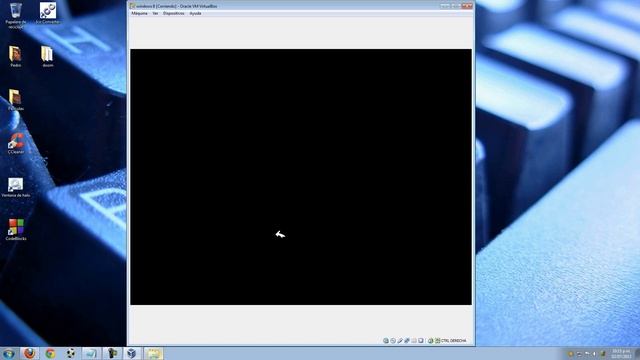
Task: Open the Dispositivos menu in VirtualBox
Action: [173, 13]
